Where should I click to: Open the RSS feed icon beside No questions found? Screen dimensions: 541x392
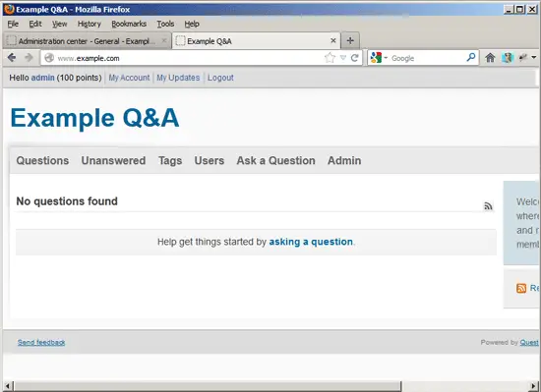pyautogui.click(x=488, y=206)
